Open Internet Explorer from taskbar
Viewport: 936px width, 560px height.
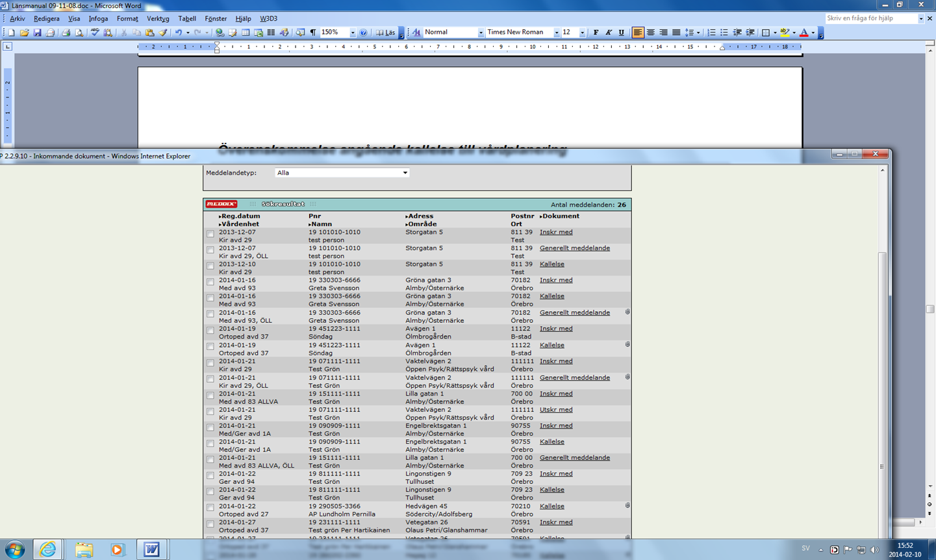click(48, 550)
